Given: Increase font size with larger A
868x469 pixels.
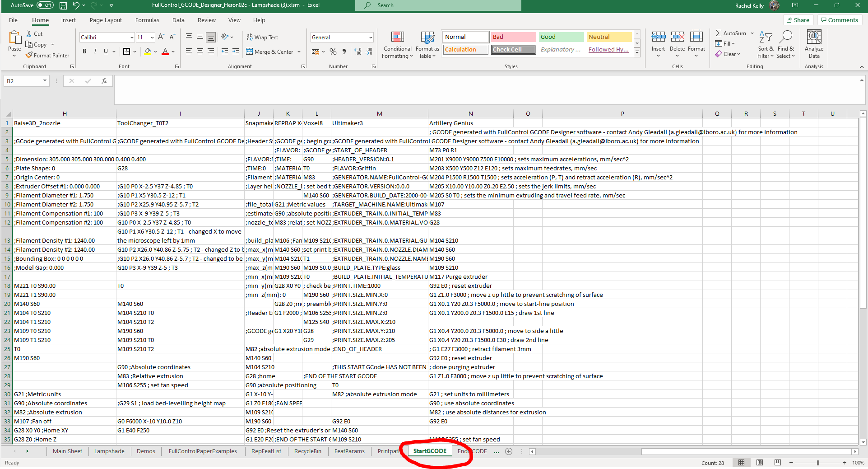Looking at the screenshot, I should coord(161,37).
